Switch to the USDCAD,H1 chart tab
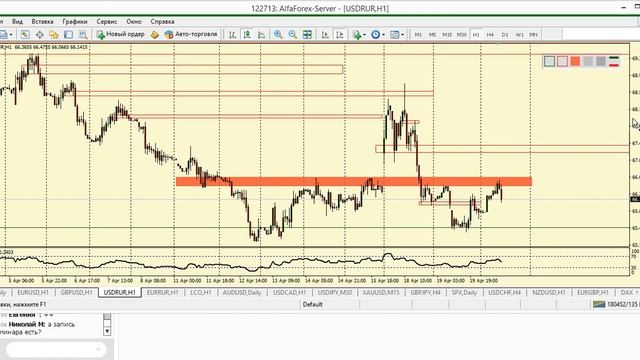Screen dimensions: 640x360 [289, 293]
